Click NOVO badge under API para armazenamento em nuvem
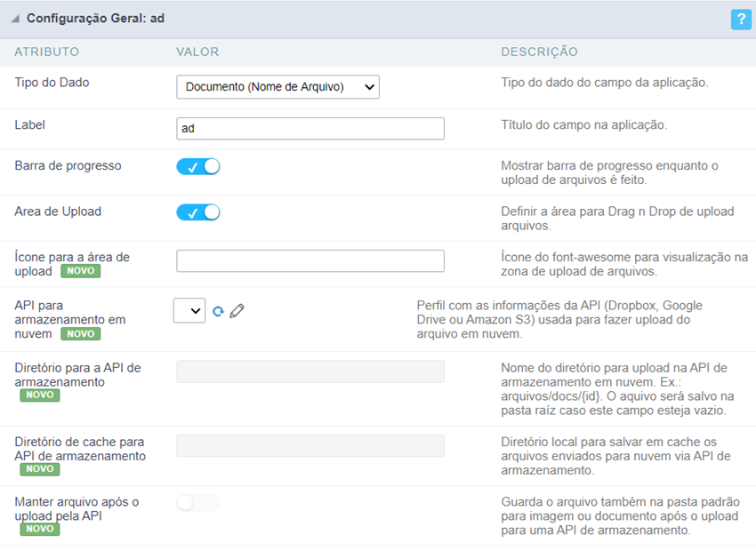This screenshot has width=756, height=551. click(80, 334)
